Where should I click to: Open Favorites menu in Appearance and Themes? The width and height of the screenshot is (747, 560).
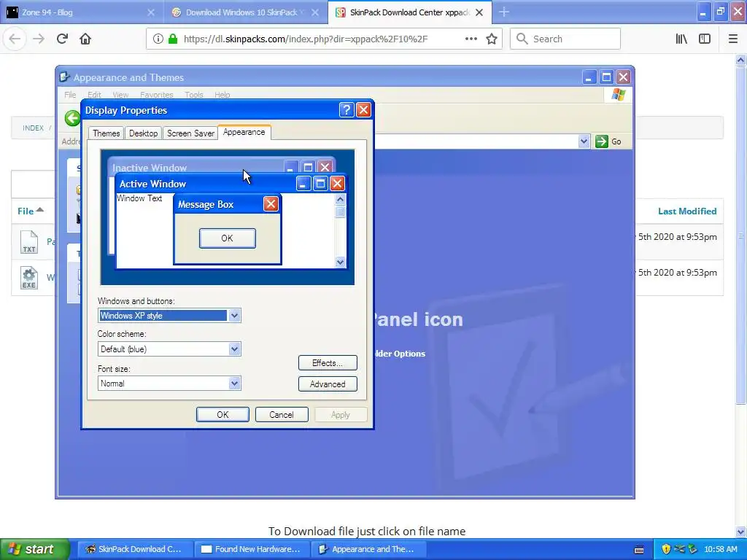156,95
